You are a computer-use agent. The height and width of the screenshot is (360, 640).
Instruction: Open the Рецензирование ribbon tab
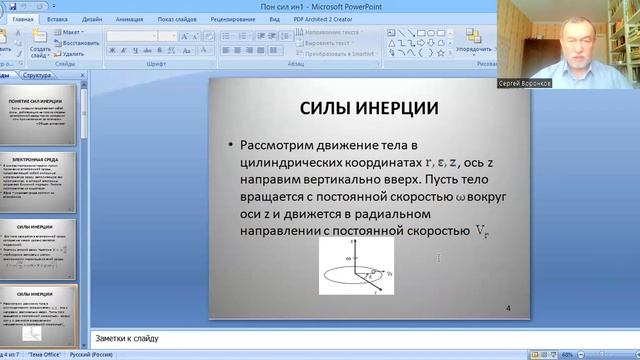pyautogui.click(x=233, y=19)
